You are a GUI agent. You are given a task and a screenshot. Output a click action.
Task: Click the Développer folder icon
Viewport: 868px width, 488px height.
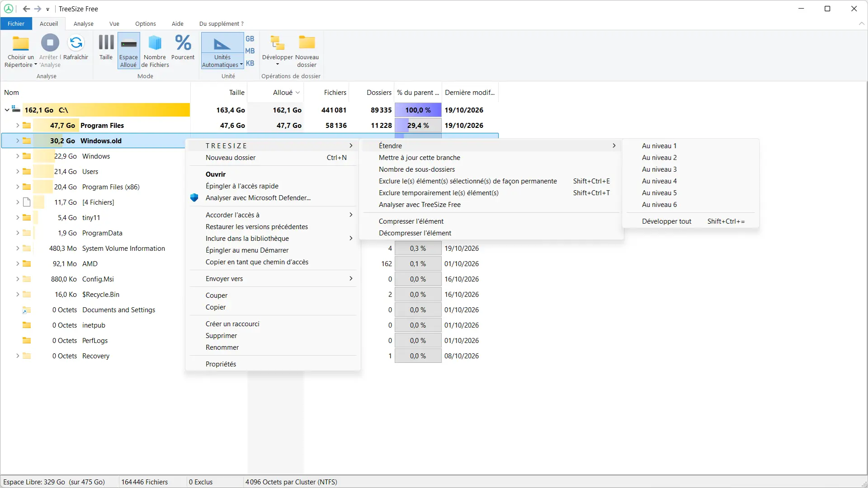[278, 42]
